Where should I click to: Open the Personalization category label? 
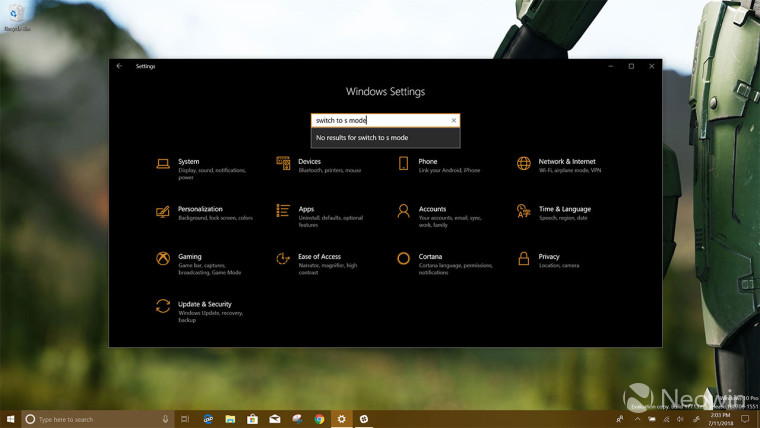pyautogui.click(x=200, y=209)
